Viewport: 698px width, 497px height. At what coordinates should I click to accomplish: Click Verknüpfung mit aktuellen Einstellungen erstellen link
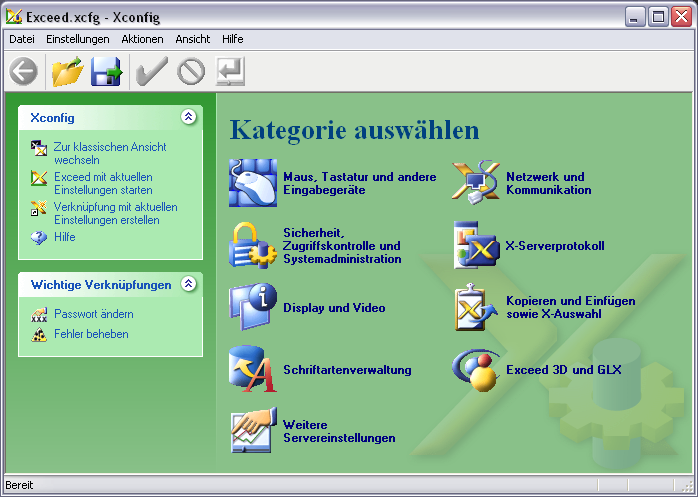click(116, 214)
